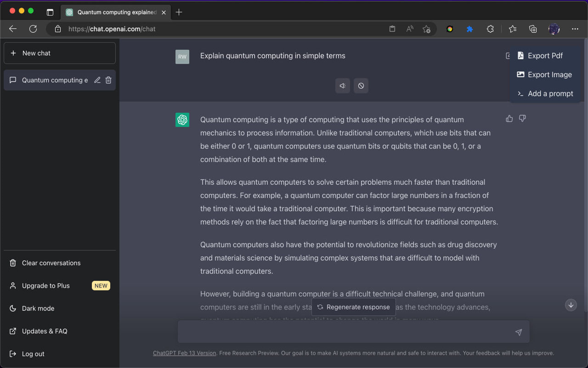Open the tab actions menu icon

coord(50,12)
